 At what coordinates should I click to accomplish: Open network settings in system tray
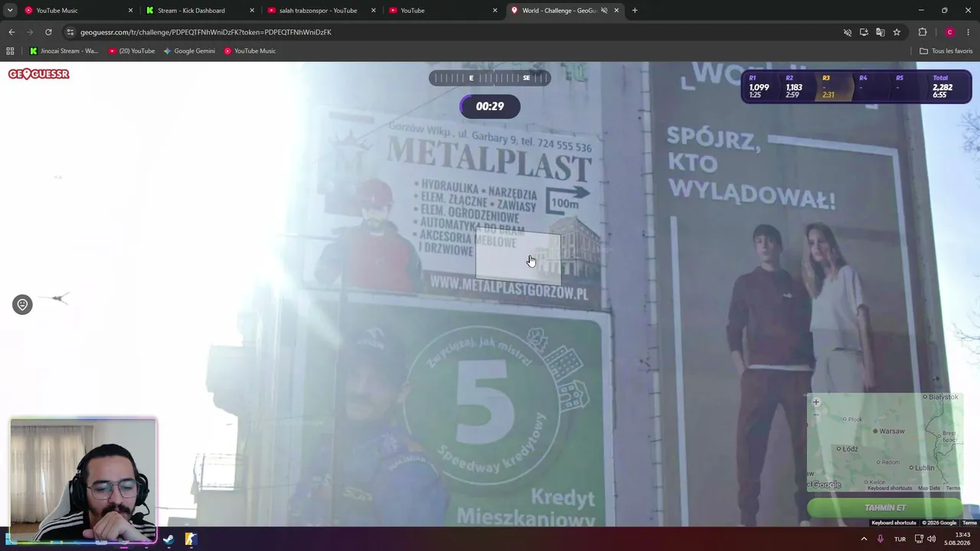tap(919, 539)
